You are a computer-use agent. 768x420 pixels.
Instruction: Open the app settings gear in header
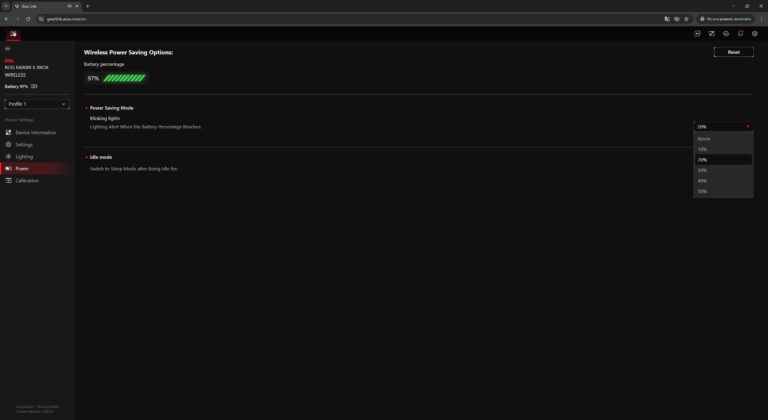(x=755, y=34)
